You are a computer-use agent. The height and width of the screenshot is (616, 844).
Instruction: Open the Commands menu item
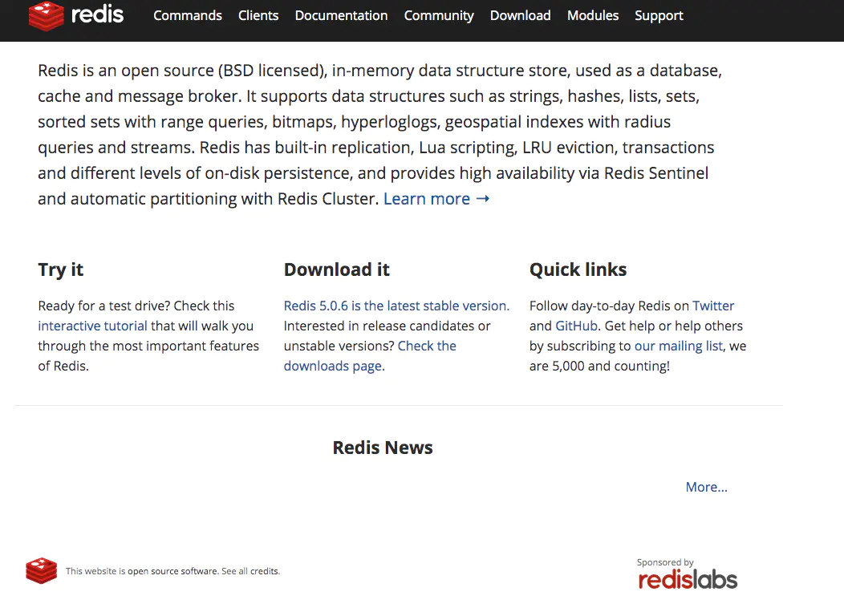point(187,15)
